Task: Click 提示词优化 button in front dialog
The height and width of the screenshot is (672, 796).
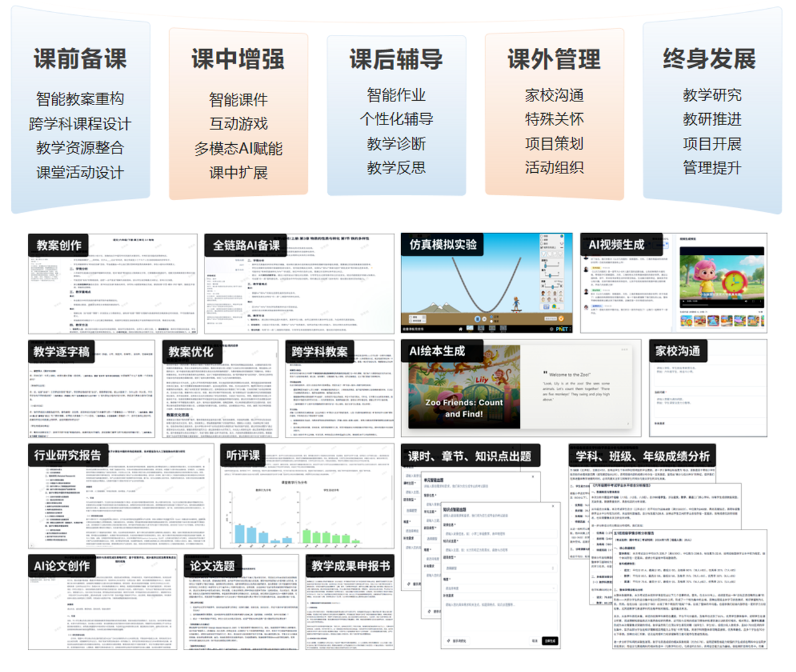Action: (456, 641)
